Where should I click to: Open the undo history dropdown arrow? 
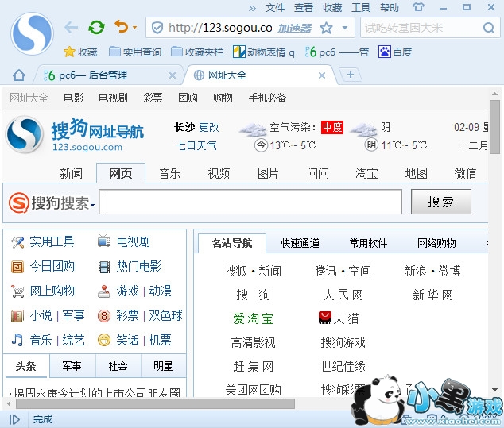click(134, 28)
